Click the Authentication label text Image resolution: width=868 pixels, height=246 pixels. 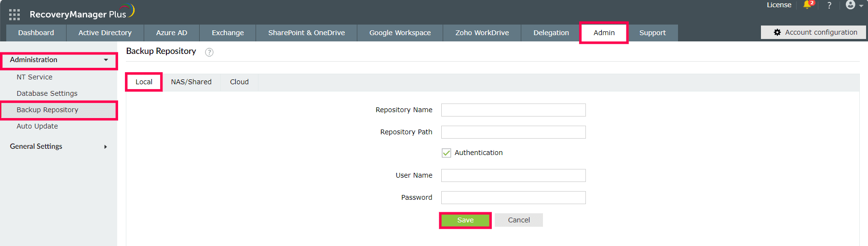tap(479, 153)
